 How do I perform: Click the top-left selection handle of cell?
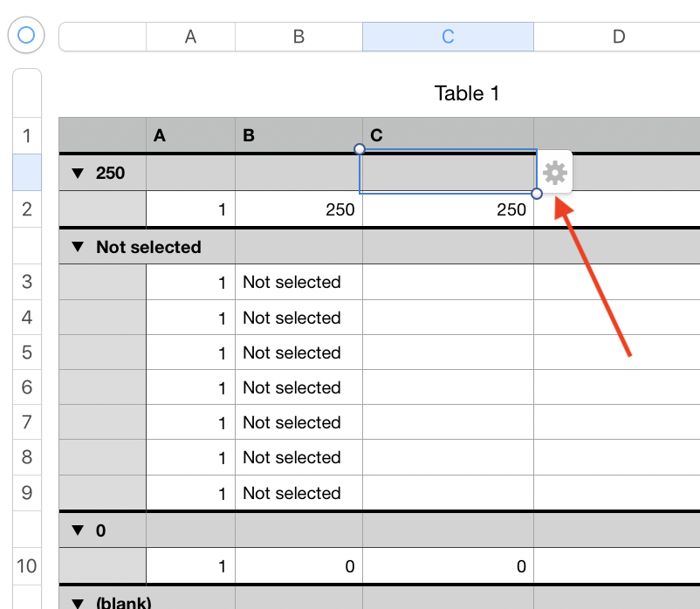(360, 149)
